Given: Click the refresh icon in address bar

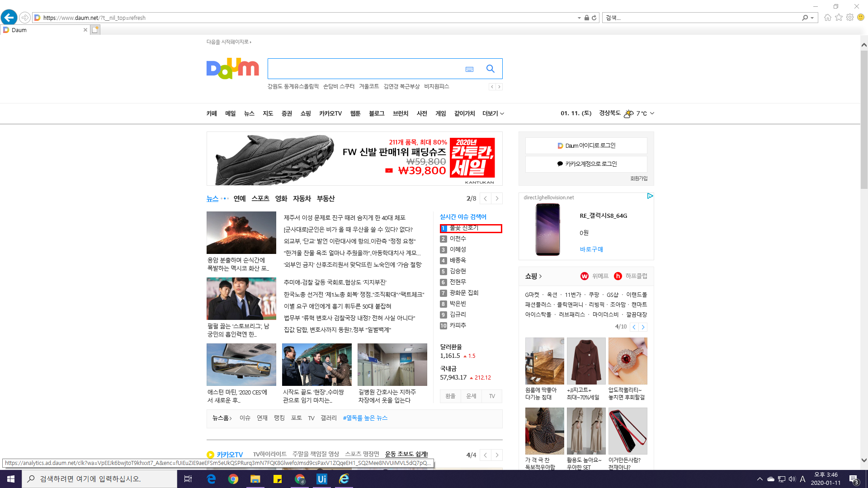Looking at the screenshot, I should 594,18.
